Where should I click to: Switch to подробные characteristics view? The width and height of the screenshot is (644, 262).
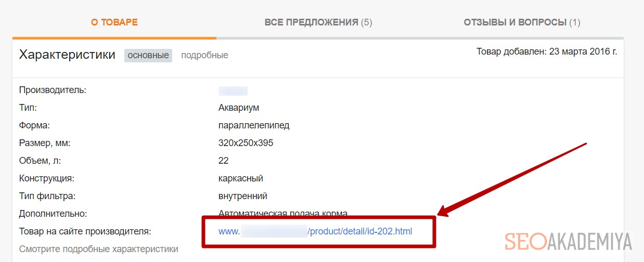pyautogui.click(x=204, y=55)
